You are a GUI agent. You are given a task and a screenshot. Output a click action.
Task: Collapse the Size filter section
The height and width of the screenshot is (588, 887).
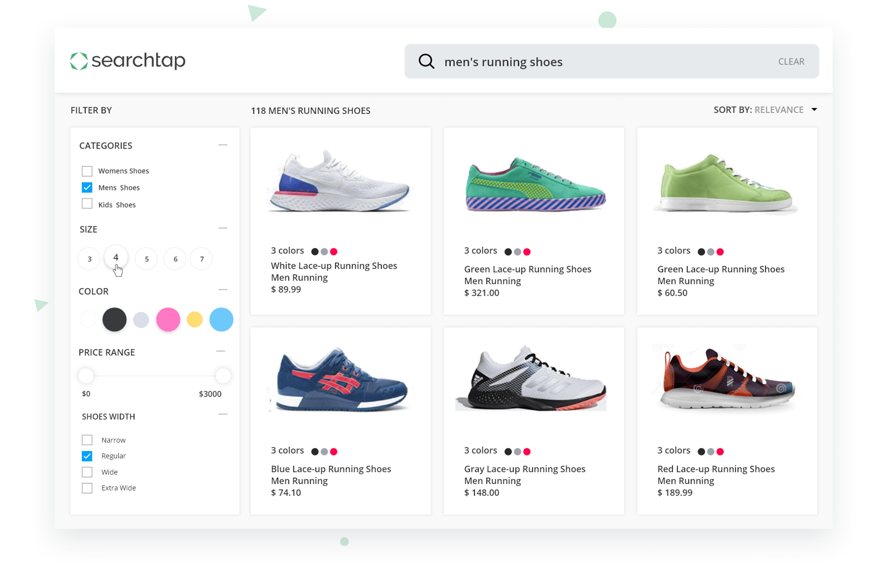223,228
